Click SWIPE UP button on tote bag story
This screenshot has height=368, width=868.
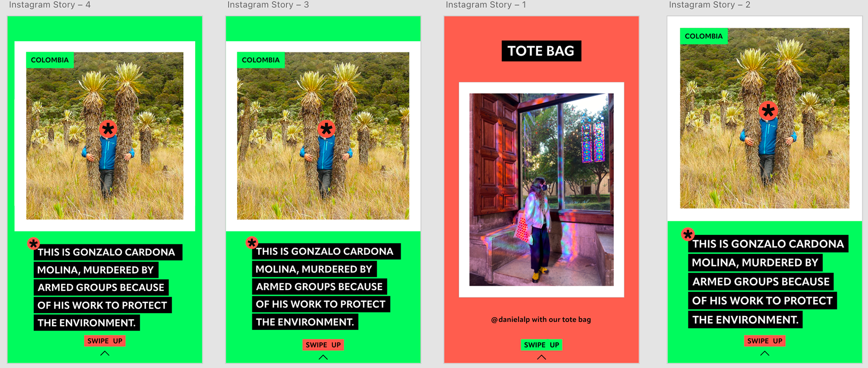542,345
